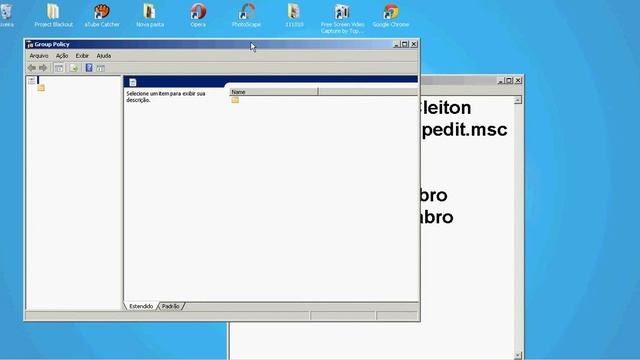Minimize the background text window
Viewport: 640px width, 360px height.
501,80
